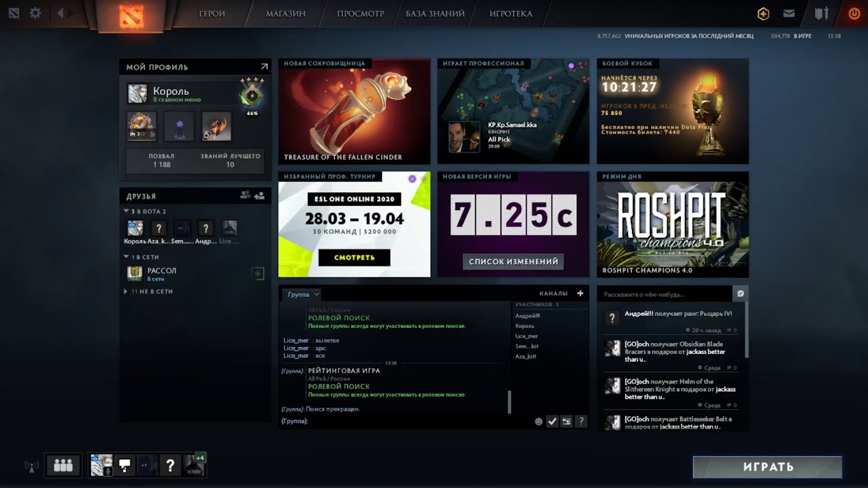This screenshot has height=488, width=868.
Task: Click the question mark party member avatar
Action: (x=170, y=465)
